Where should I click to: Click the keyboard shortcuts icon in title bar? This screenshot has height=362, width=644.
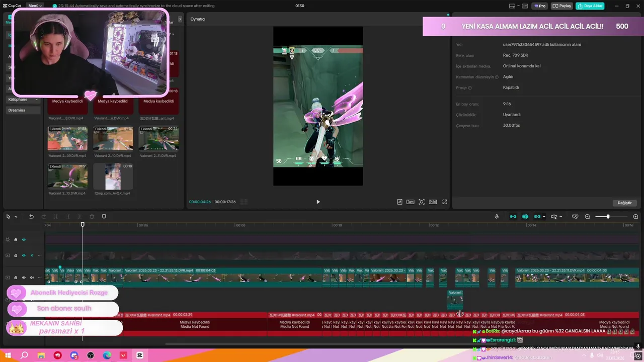tap(525, 6)
